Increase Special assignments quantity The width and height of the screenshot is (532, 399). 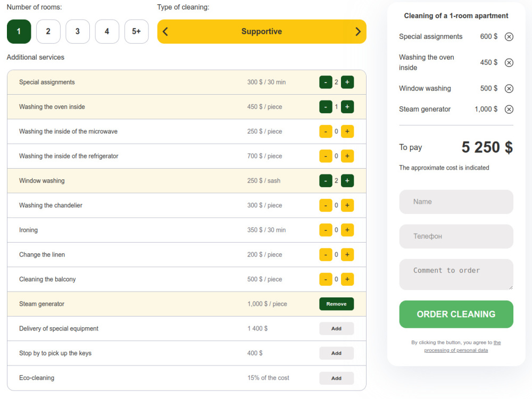pos(347,82)
